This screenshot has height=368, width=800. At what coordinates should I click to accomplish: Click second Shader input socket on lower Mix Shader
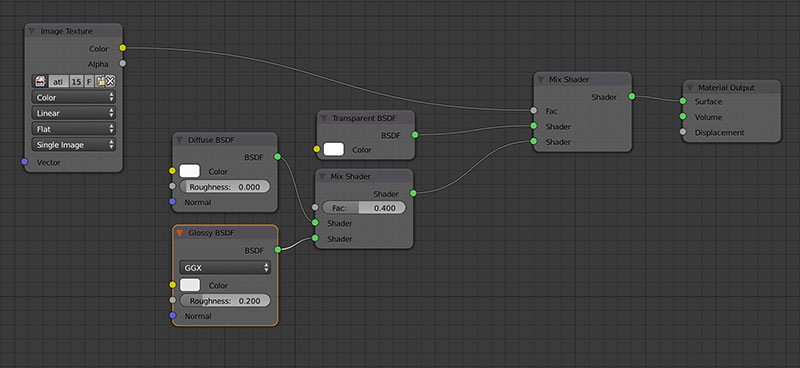click(315, 238)
